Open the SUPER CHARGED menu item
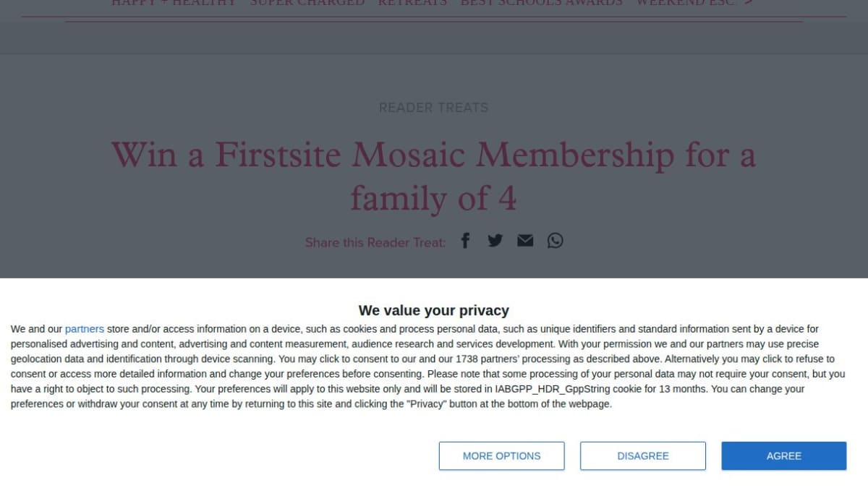Image resolution: width=868 pixels, height=488 pixels. [307, 2]
